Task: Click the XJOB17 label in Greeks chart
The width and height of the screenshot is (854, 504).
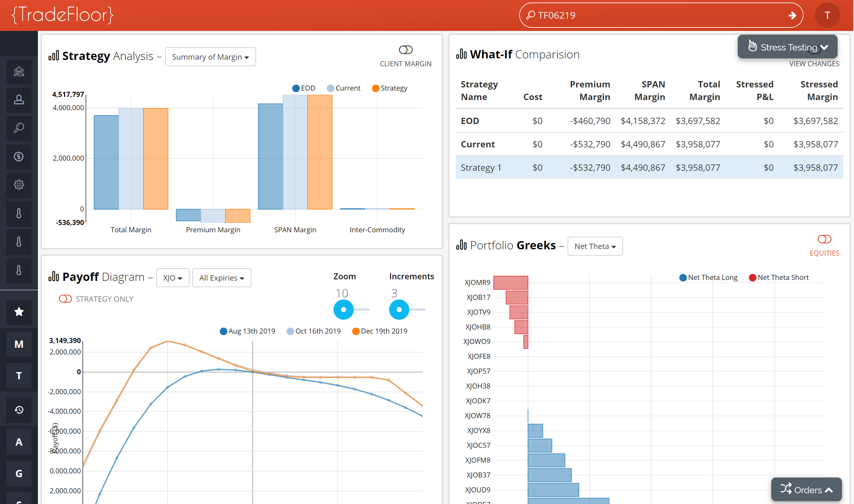Action: [x=478, y=298]
